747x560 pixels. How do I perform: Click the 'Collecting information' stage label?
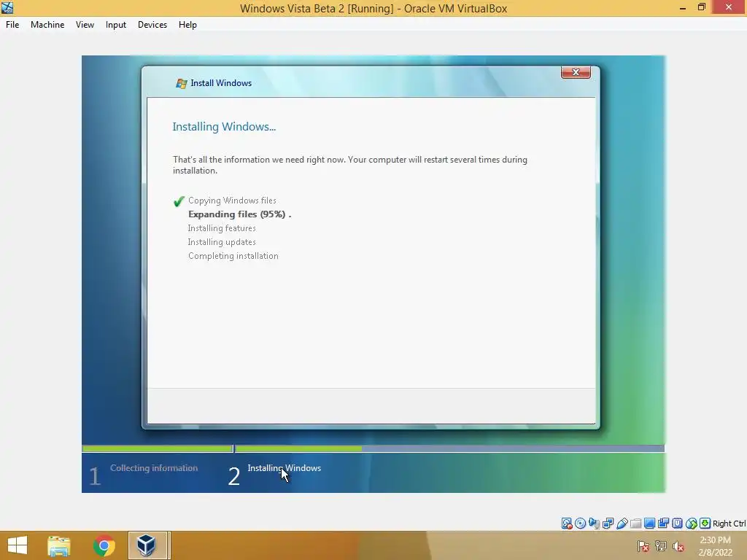coord(154,468)
